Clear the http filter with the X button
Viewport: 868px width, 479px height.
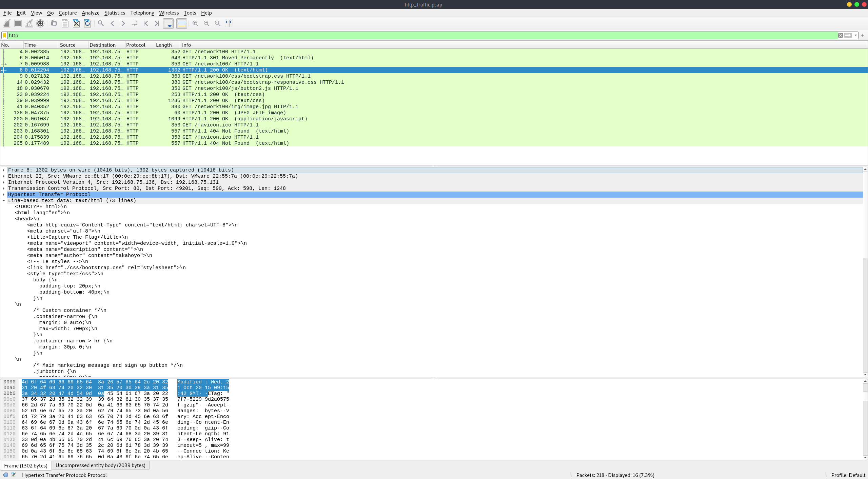[841, 35]
